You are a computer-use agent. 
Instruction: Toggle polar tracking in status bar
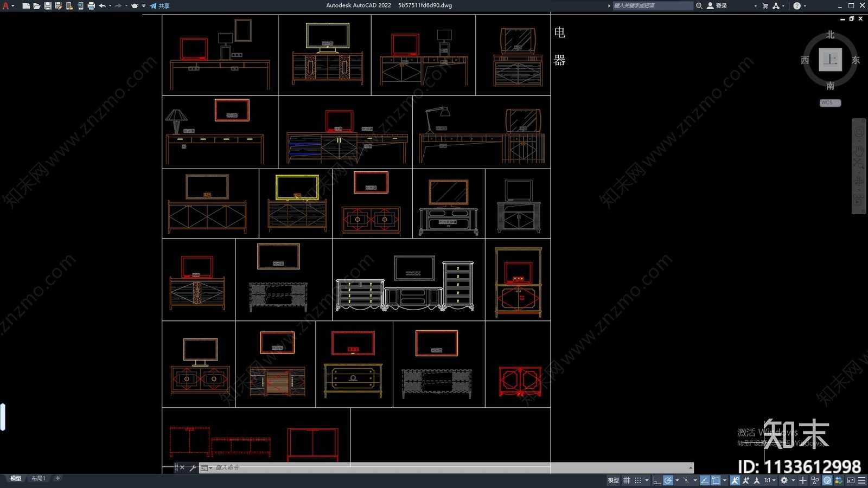668,480
